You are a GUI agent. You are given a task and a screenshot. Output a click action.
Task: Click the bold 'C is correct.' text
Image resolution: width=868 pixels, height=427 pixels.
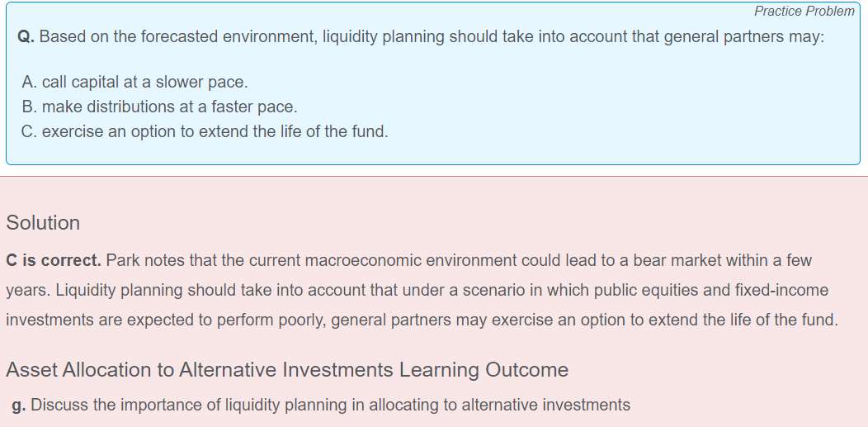(54, 261)
